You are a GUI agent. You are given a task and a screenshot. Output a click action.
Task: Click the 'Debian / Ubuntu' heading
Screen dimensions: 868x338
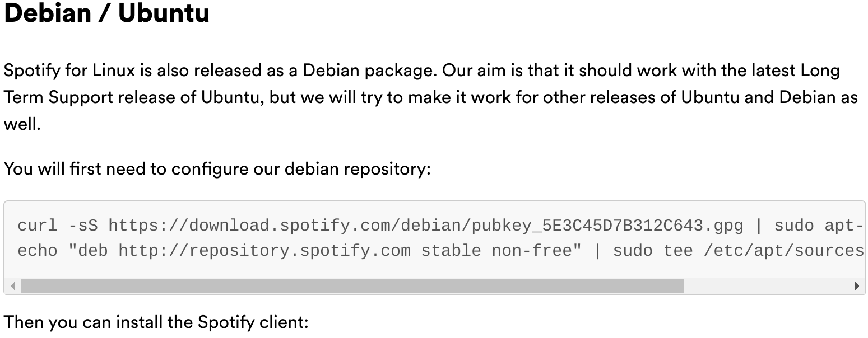(106, 13)
